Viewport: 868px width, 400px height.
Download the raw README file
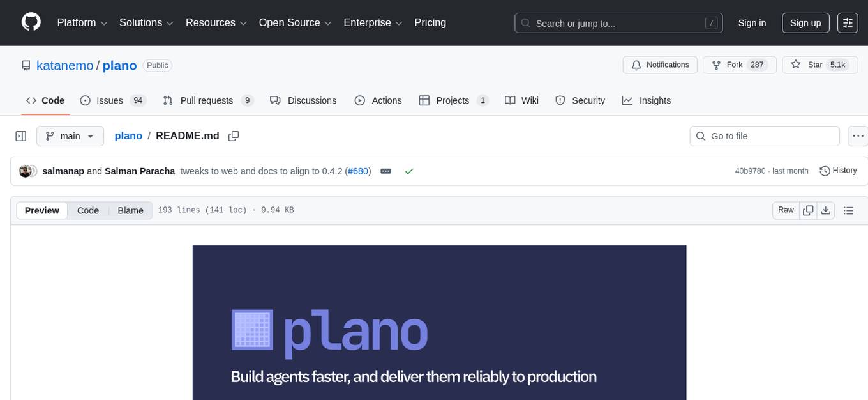(826, 210)
